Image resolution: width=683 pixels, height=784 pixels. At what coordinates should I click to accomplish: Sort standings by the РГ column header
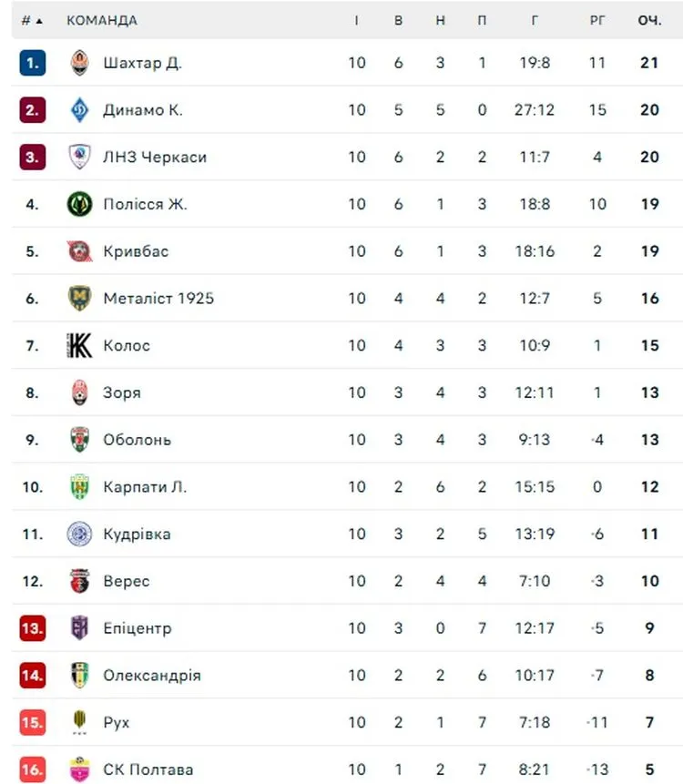click(596, 20)
